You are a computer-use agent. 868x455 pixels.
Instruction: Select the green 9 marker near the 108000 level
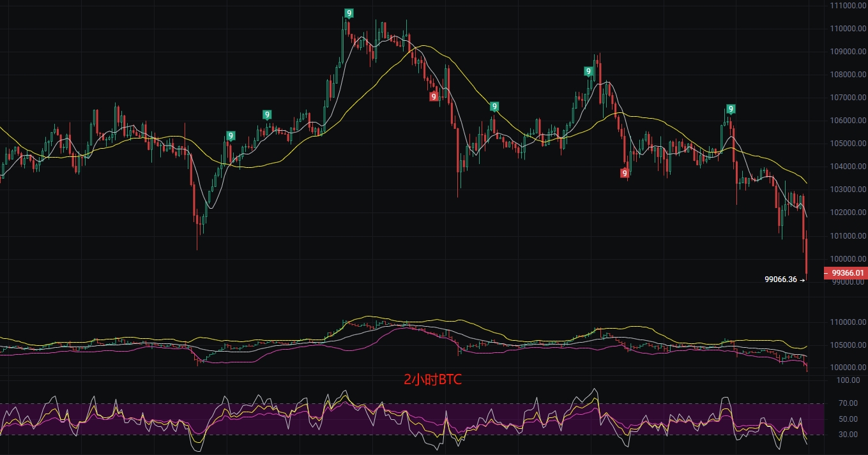(588, 72)
